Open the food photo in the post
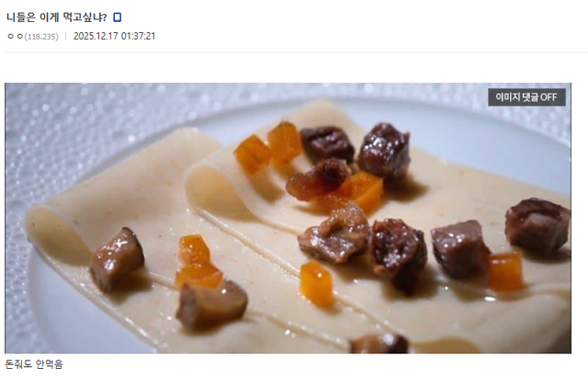This screenshot has width=588, height=379. point(288,218)
